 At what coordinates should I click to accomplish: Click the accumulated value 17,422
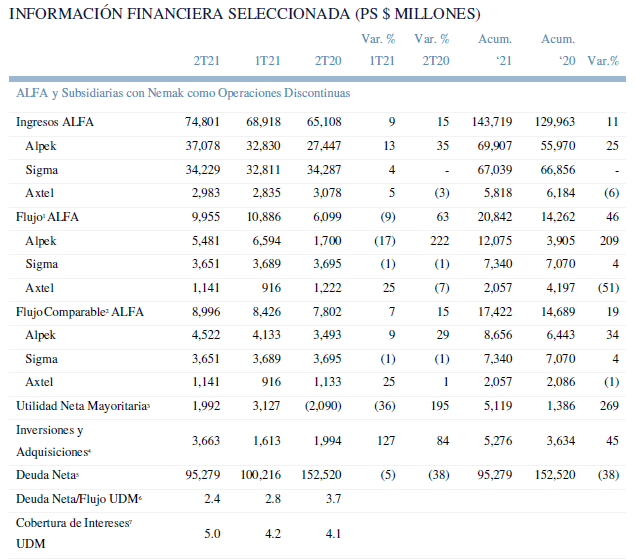pyautogui.click(x=495, y=312)
